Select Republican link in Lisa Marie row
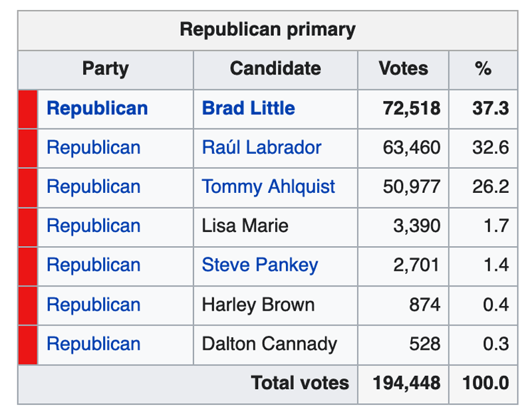The height and width of the screenshot is (417, 532). pyautogui.click(x=93, y=226)
